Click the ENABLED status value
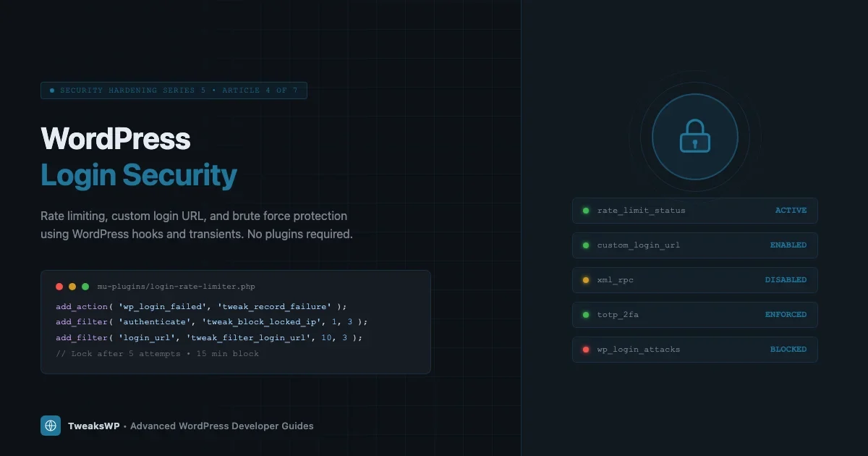This screenshot has height=456, width=868. pyautogui.click(x=788, y=245)
